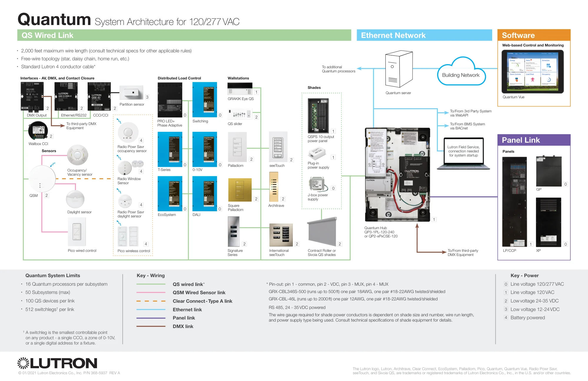The height and width of the screenshot is (381, 588).
Task: Select "16 Quantum processors per subsystem" bullet
Action: coord(66,284)
